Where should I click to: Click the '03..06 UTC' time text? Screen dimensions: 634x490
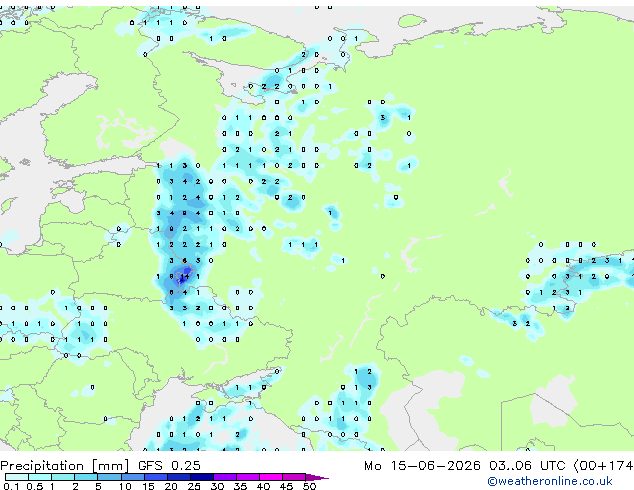[527, 466]
